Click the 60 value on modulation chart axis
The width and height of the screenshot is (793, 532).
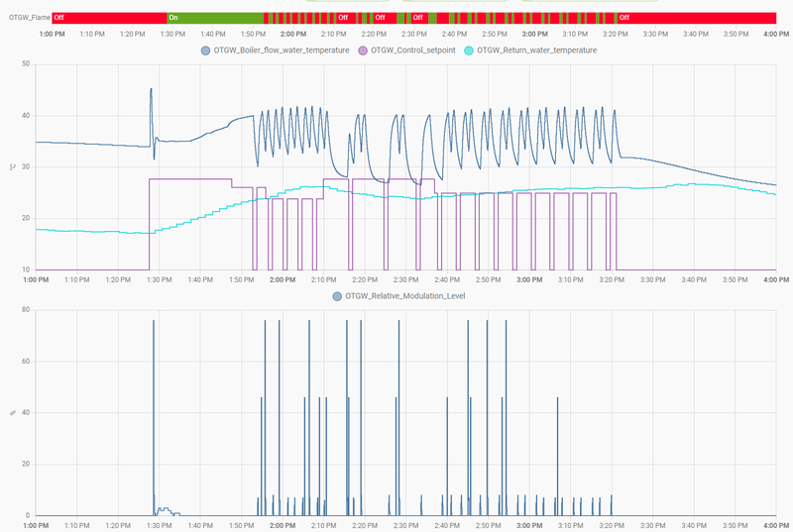click(26, 362)
